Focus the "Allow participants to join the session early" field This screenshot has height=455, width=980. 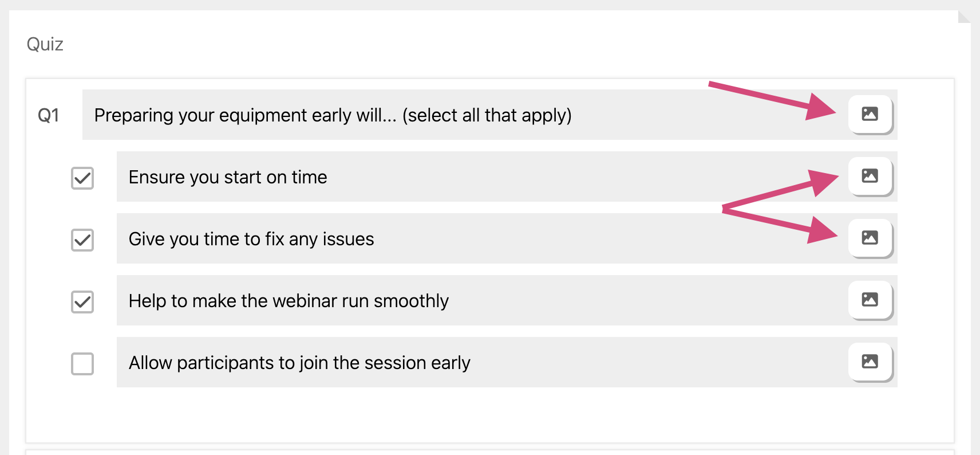(299, 363)
